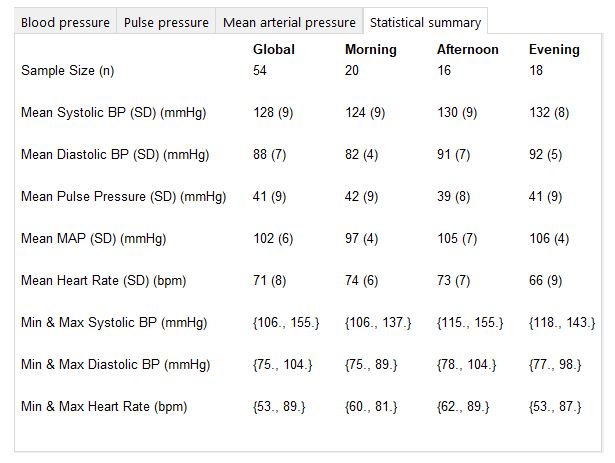Click the Mean MAP (SD) row label
615x463 pixels.
coord(93,239)
